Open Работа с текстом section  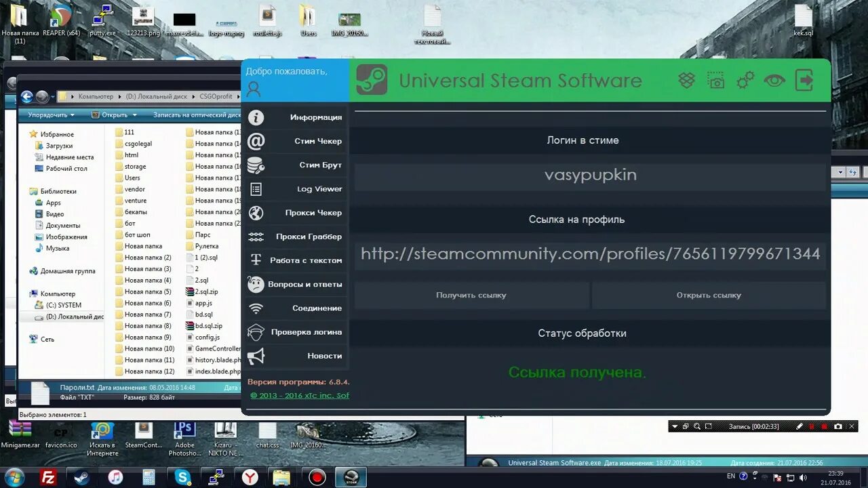click(x=306, y=260)
